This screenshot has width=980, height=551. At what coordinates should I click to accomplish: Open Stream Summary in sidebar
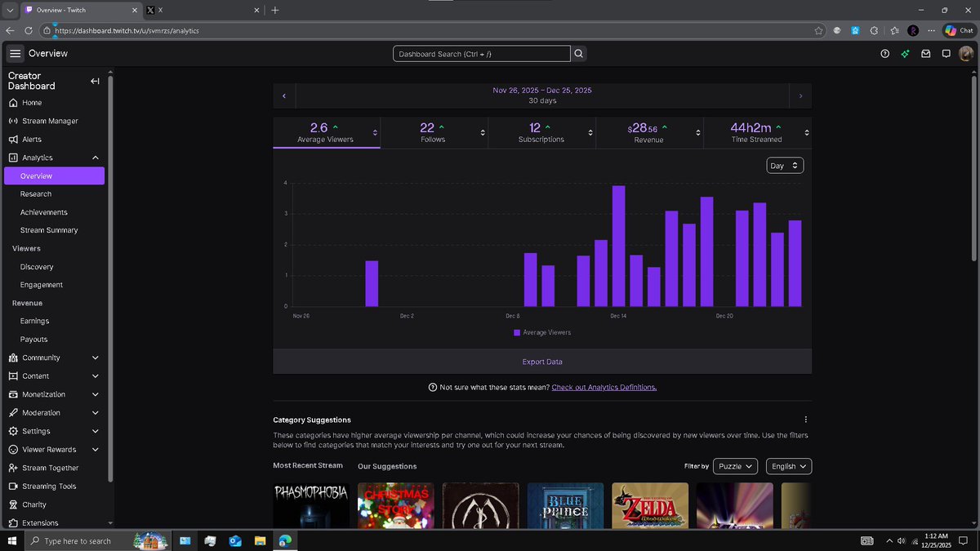coord(49,230)
